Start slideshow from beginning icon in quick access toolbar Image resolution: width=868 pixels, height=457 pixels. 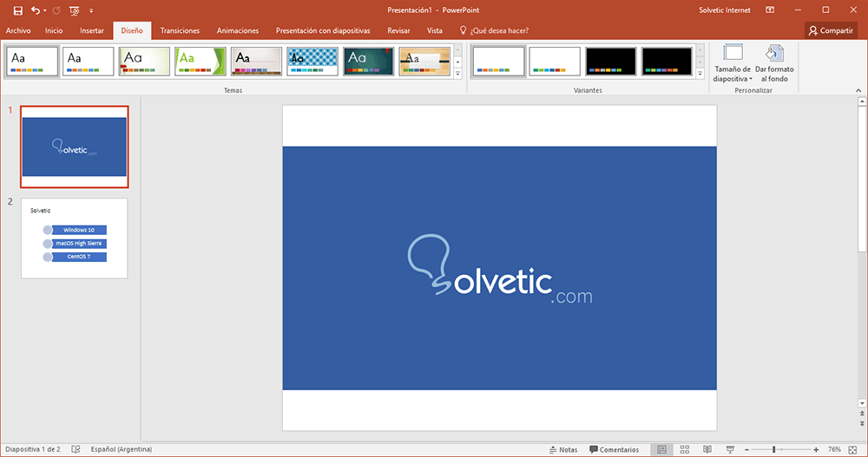coord(74,10)
